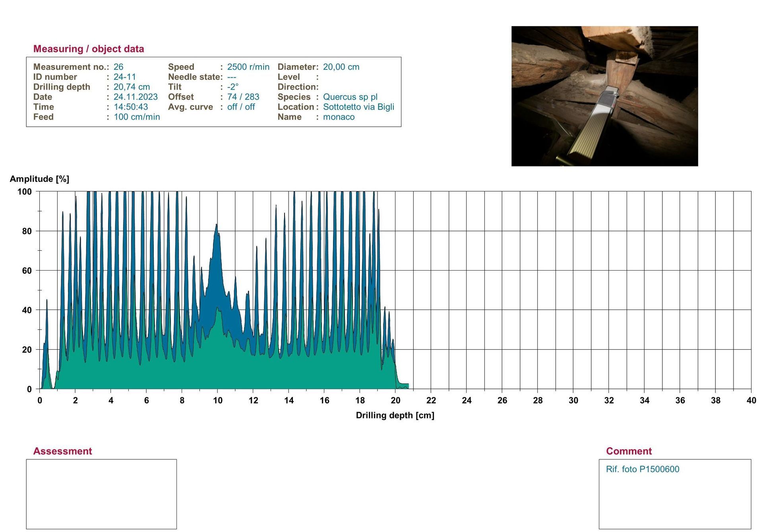Click the depth axis tick label "22"
763x532 pixels.
tap(431, 400)
